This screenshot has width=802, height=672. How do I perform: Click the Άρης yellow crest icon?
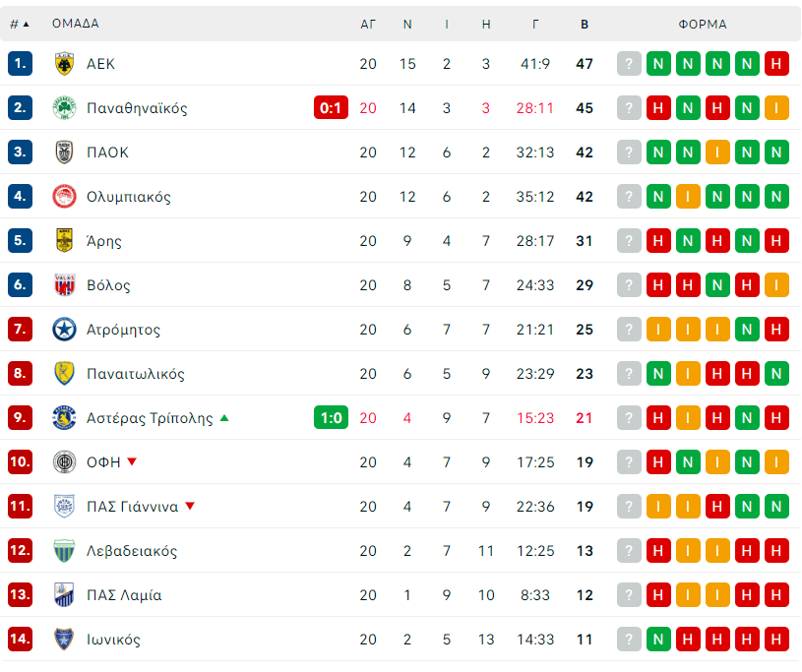pos(64,241)
